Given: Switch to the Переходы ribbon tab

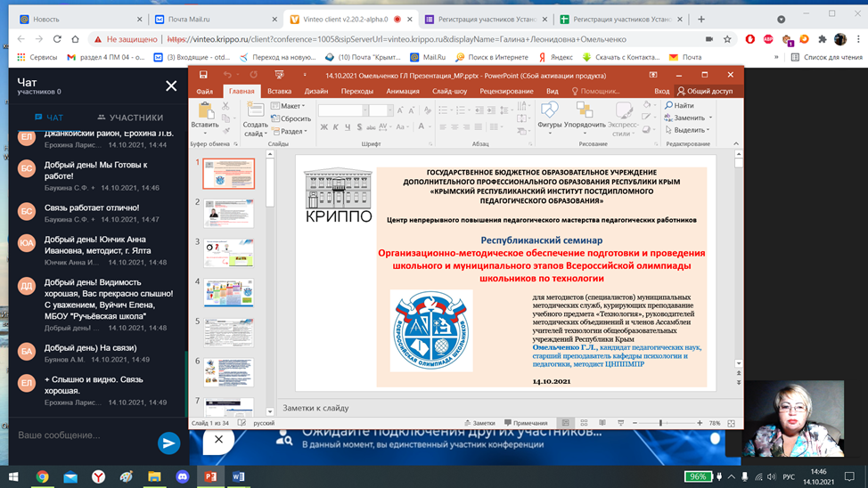Looking at the screenshot, I should pos(357,92).
